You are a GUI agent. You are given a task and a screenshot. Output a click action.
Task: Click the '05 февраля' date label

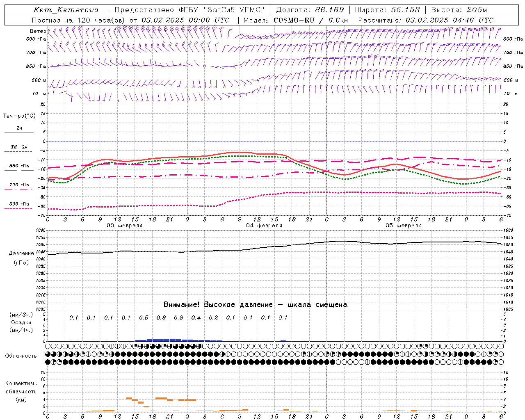[404, 226]
